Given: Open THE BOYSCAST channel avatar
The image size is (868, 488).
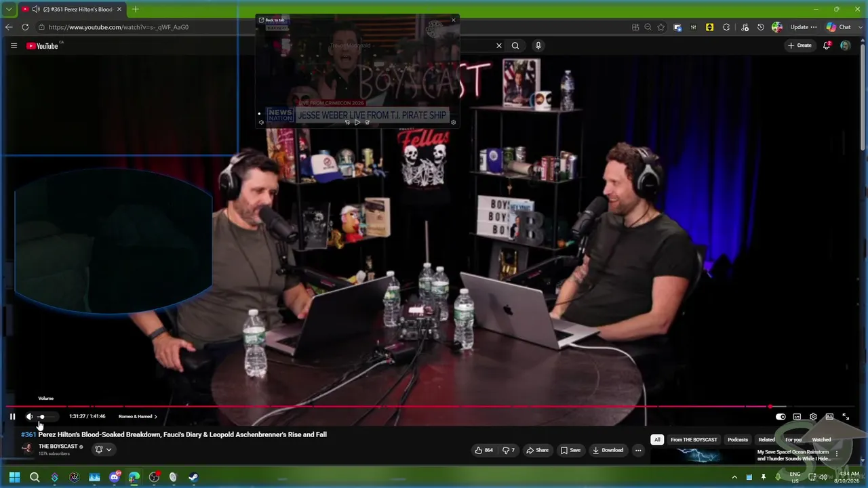Looking at the screenshot, I should 27,449.
